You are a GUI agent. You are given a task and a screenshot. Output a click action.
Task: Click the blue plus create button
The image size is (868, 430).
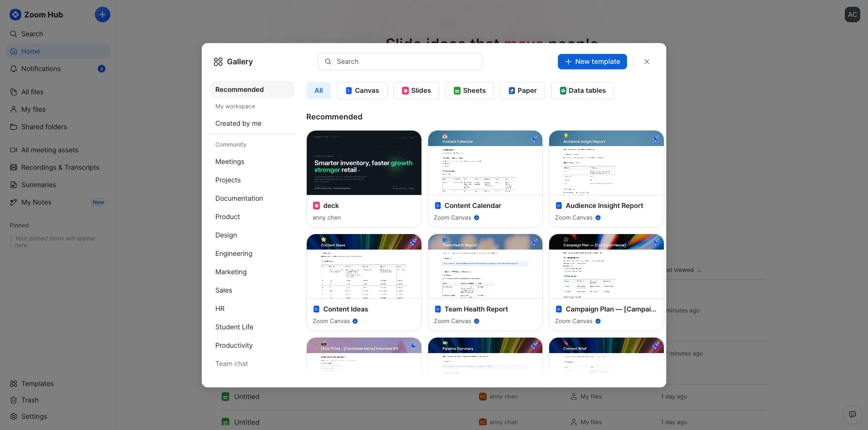click(x=102, y=15)
